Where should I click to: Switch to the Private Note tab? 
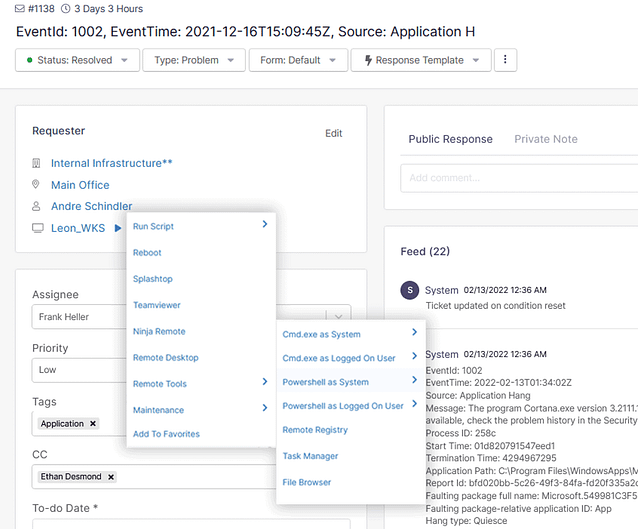coord(545,139)
